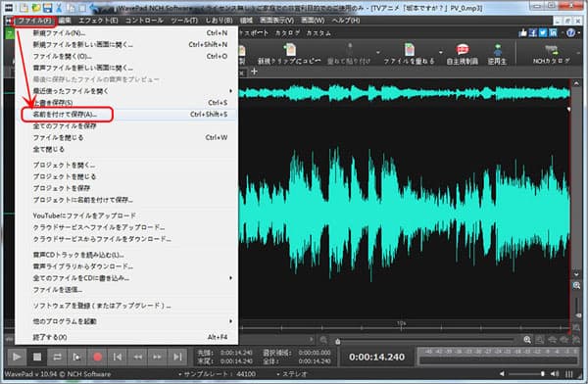Click the waveform vertical scrollbar down arrow
Screen dimensions: 588x384
click(577, 274)
